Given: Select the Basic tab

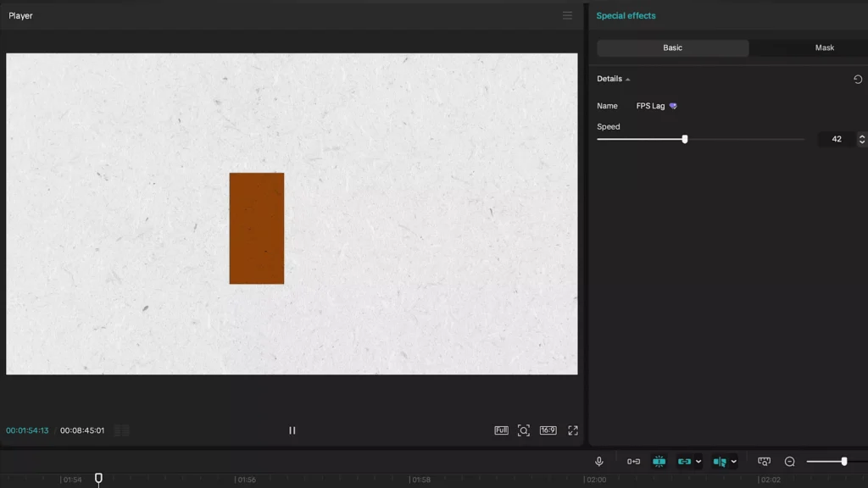Looking at the screenshot, I should click(672, 47).
